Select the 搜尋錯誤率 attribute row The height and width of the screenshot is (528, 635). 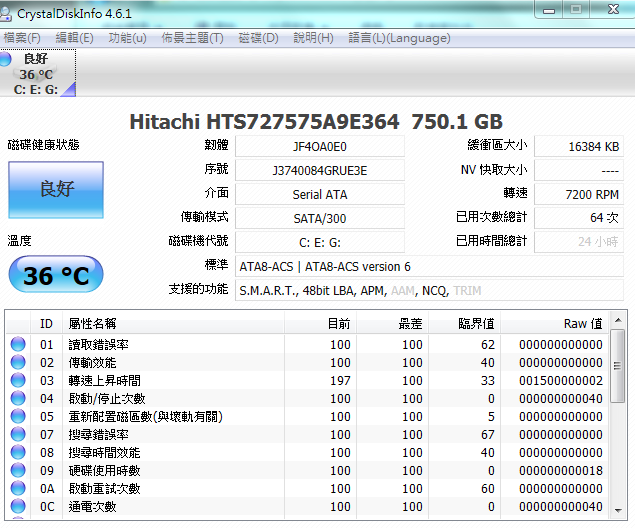[307, 434]
